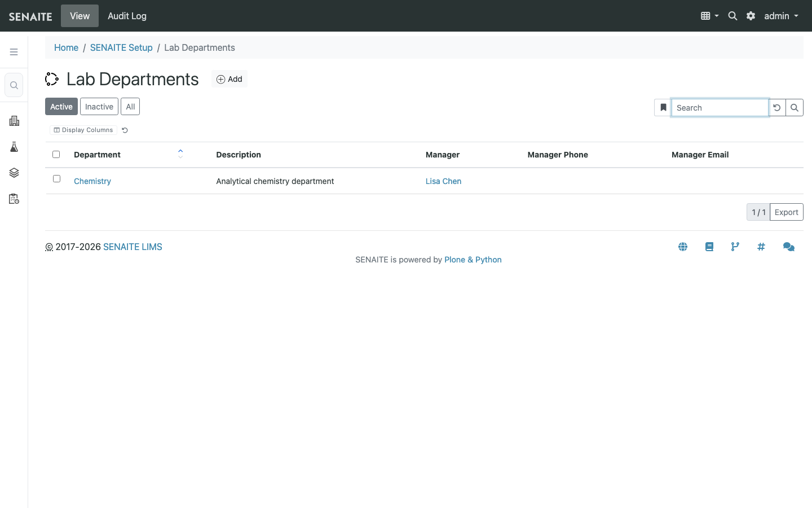This screenshot has width=812, height=508.
Task: Open the clipboard icon in sidebar
Action: 14,199
